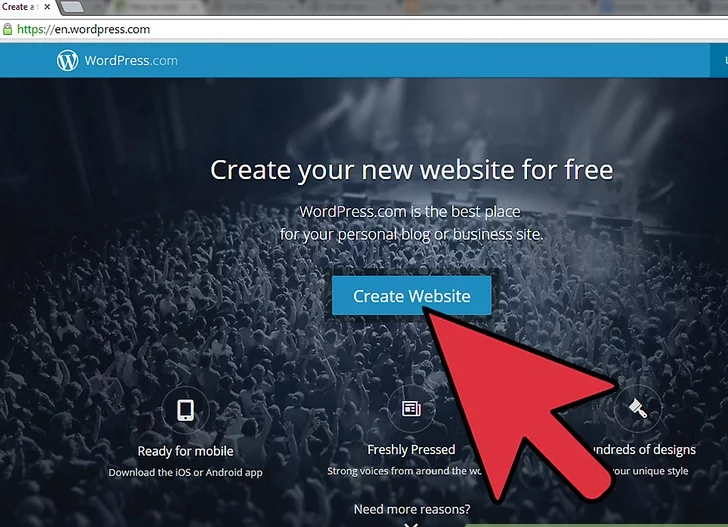Click the Freshly Pressed newspaper icon
This screenshot has height=527, width=728.
[411, 409]
